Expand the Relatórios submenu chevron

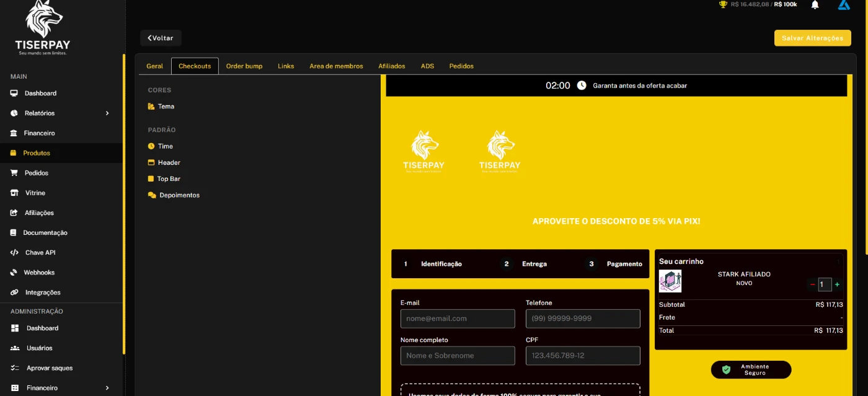[x=107, y=113]
